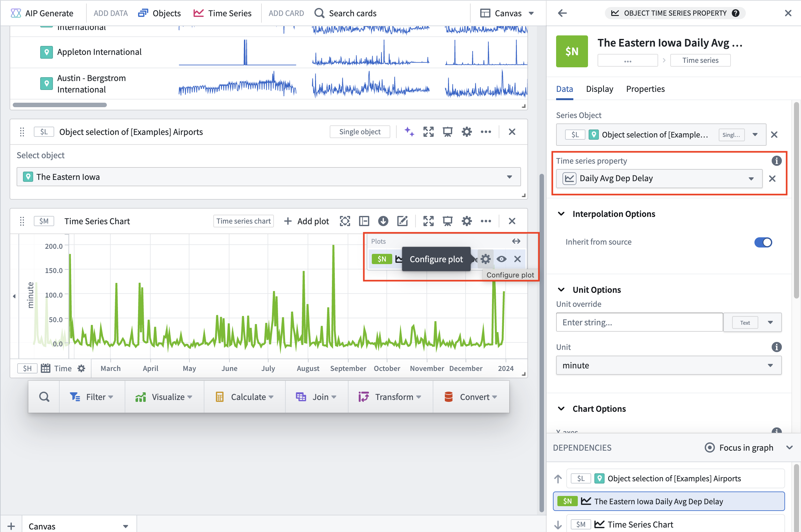Screen dimensions: 801x532
Task: Open the Calculate menu
Action: coord(245,397)
